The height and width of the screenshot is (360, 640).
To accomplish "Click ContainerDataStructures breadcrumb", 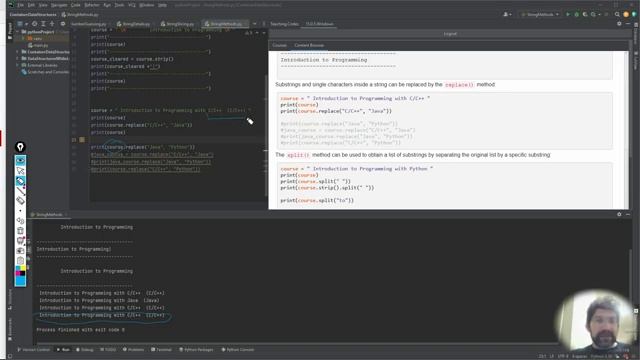I will [33, 14].
